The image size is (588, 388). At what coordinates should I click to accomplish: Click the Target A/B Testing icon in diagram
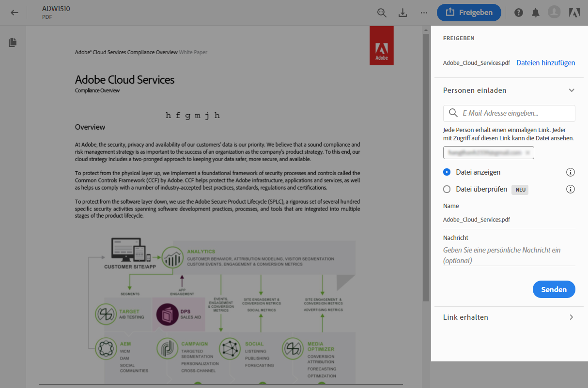(x=106, y=314)
